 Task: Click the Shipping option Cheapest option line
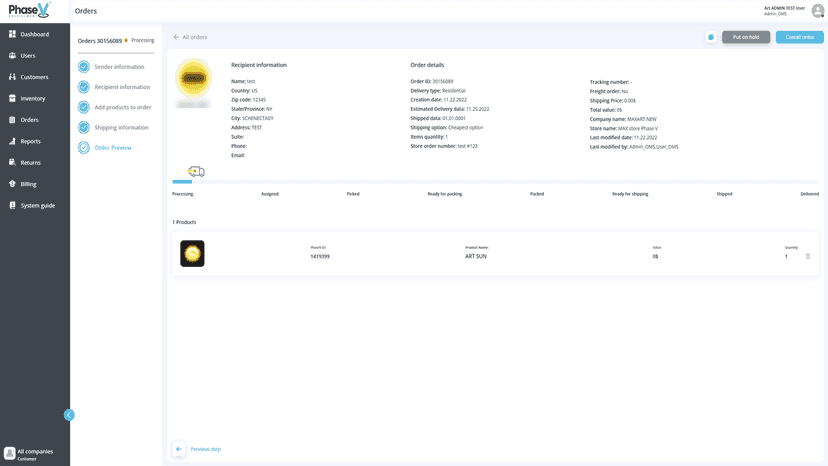446,127
